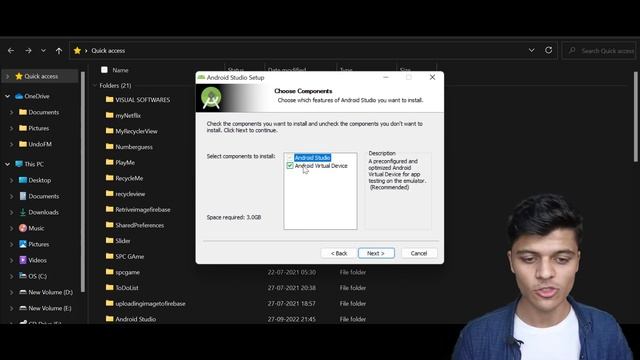The width and height of the screenshot is (640, 360).
Task: Click the Refresh icon in File Explorer
Action: [x=549, y=50]
